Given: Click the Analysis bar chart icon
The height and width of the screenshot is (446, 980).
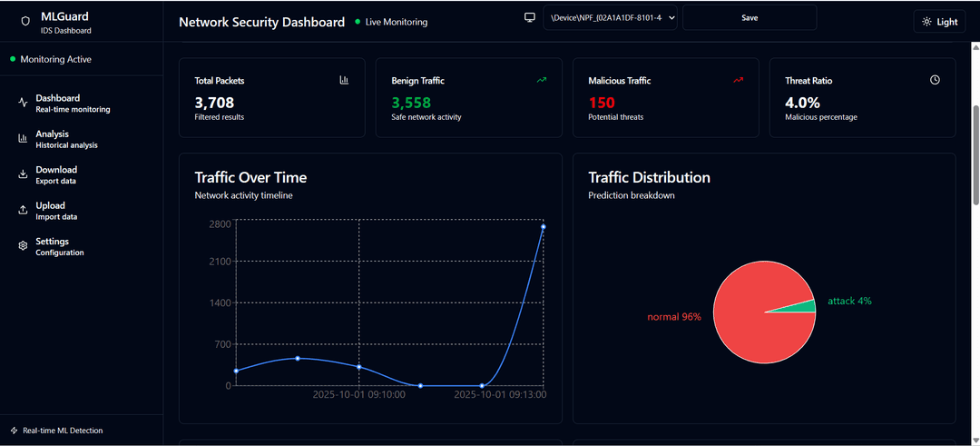Looking at the screenshot, I should click(x=23, y=139).
